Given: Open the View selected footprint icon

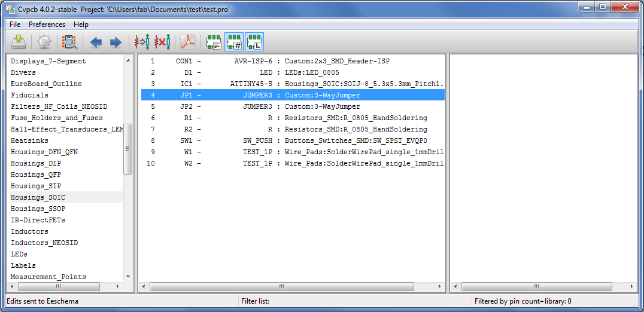Looking at the screenshot, I should coord(70,42).
